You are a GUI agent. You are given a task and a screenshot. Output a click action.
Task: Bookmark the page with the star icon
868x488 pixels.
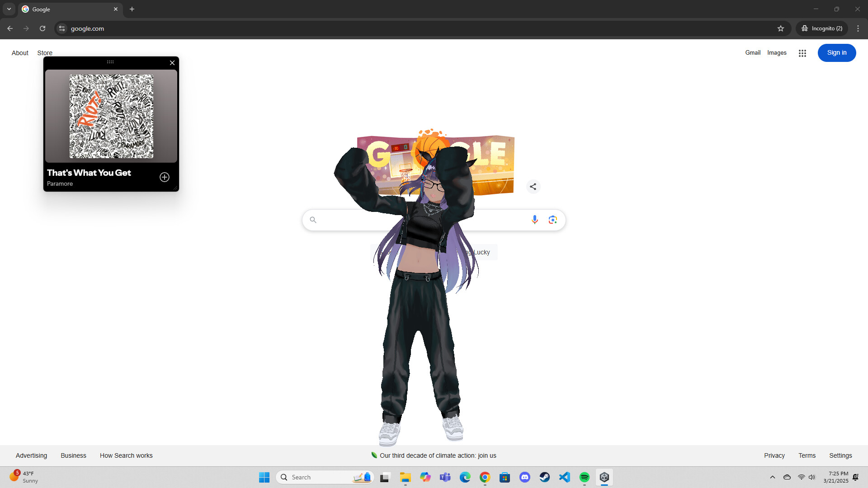pos(781,28)
